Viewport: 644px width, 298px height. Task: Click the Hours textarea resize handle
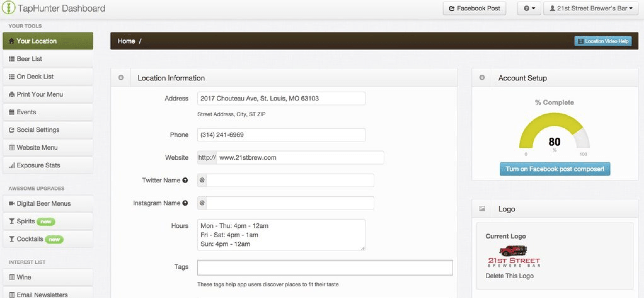[363, 248]
